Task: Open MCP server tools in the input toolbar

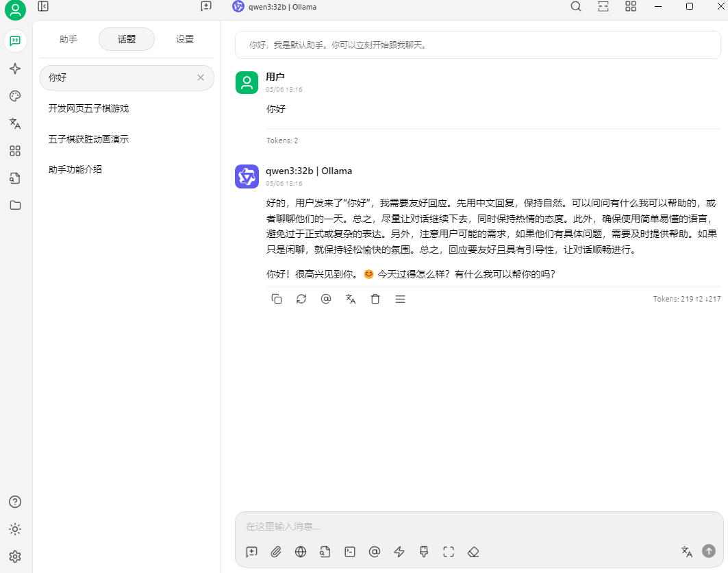Action: [350, 552]
